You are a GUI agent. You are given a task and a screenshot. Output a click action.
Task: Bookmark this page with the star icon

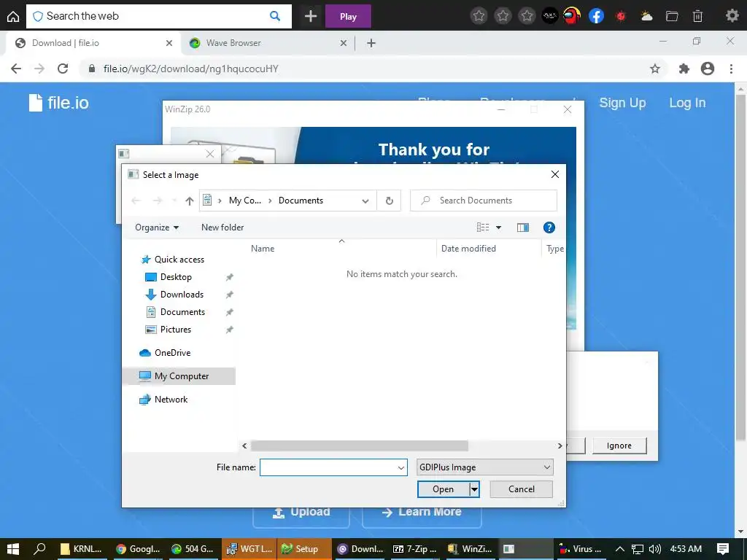point(655,69)
